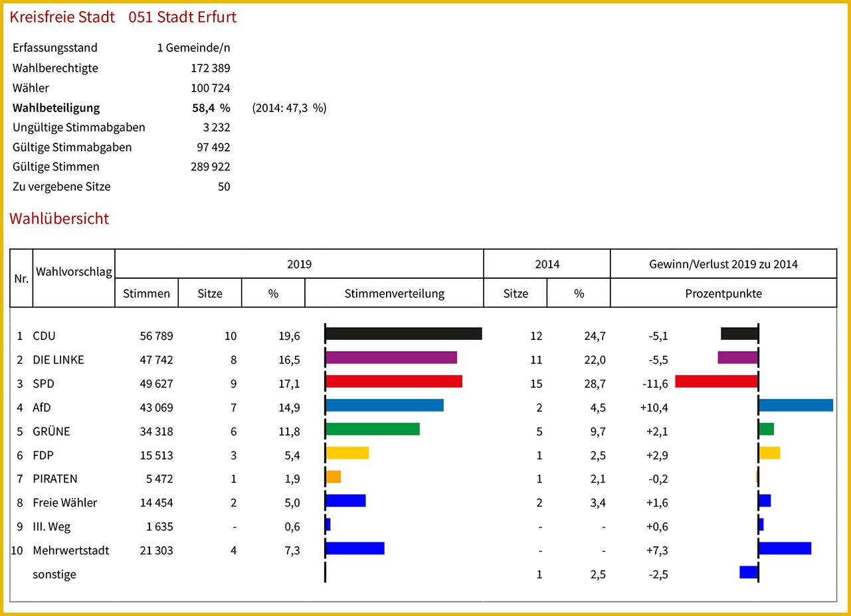Click FDP's vote count 15 513

(157, 455)
